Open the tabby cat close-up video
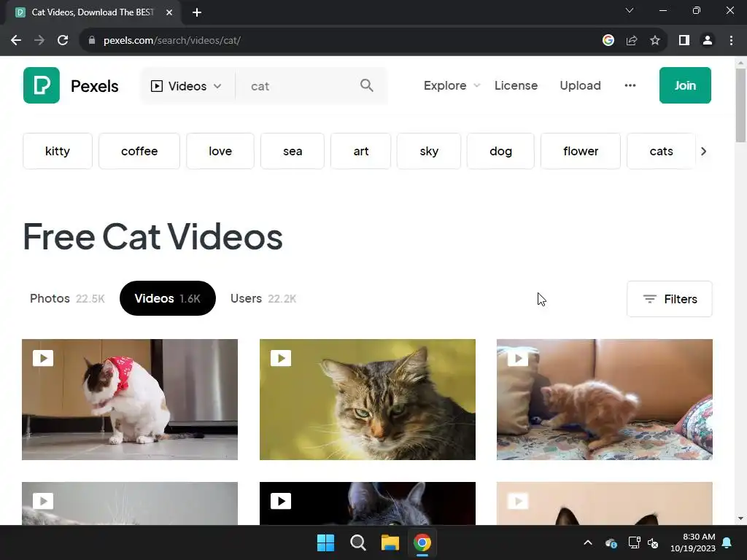 (x=368, y=400)
